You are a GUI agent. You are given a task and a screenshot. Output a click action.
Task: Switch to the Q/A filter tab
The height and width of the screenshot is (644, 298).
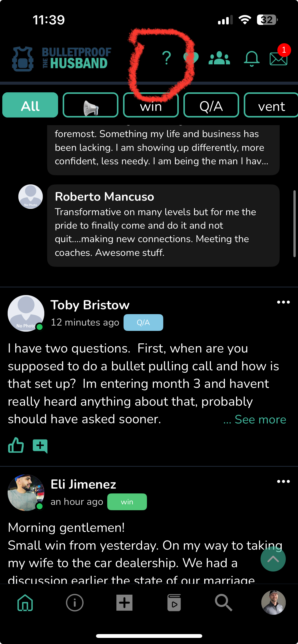pos(211,105)
